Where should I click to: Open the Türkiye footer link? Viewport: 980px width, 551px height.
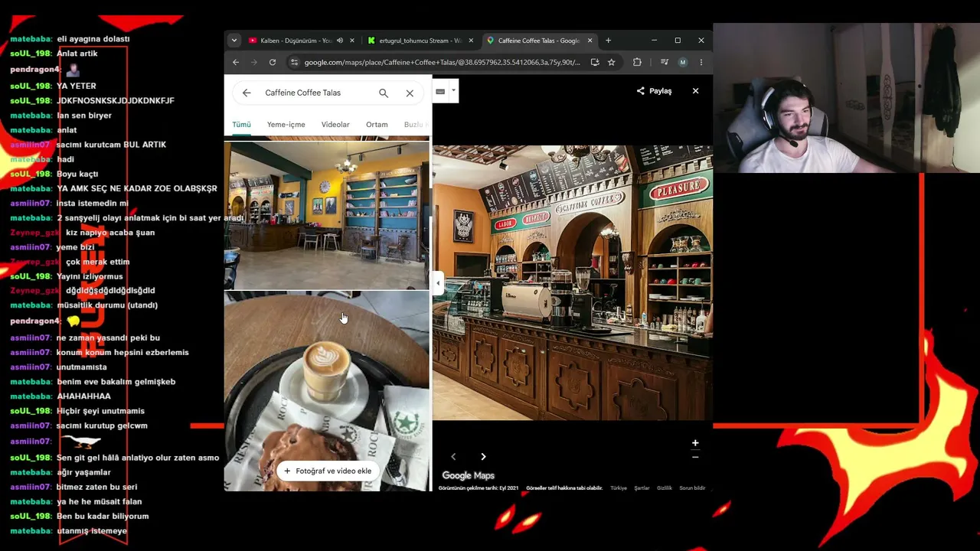pyautogui.click(x=619, y=488)
